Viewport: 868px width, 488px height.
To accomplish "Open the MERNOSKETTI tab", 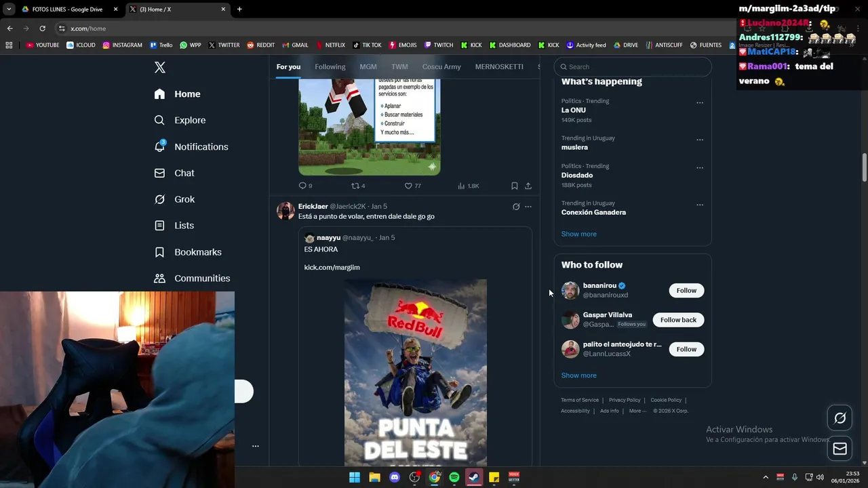I will tap(499, 66).
